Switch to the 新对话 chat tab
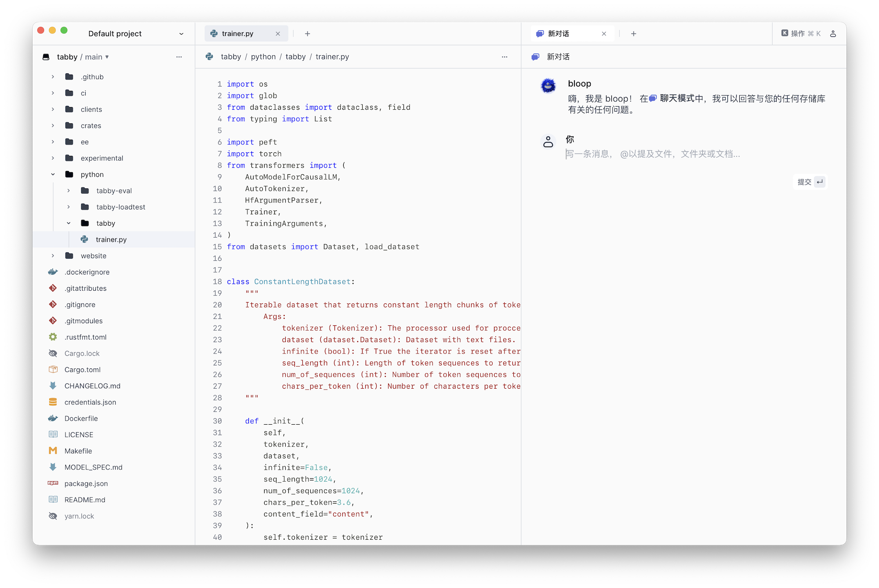The height and width of the screenshot is (588, 879). tap(558, 34)
